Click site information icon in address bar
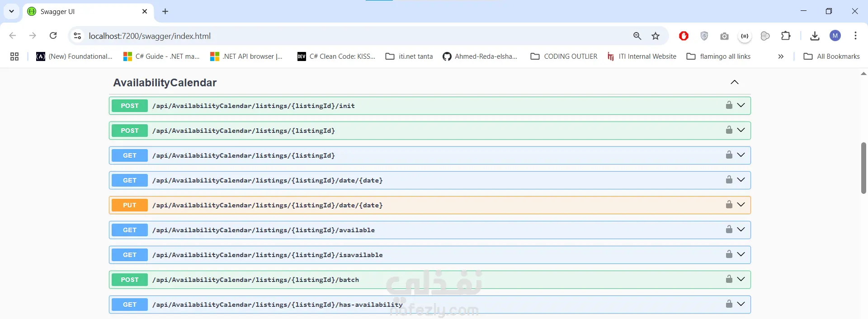Image resolution: width=868 pixels, height=319 pixels. [x=77, y=36]
